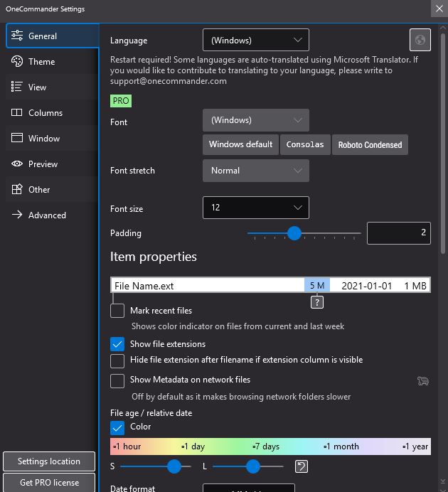
Task: Click the 1 hour marker on gradient
Action: pyautogui.click(x=127, y=446)
